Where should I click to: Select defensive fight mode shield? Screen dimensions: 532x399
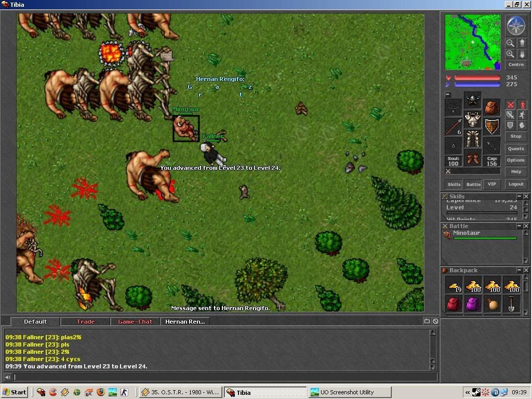click(x=510, y=125)
